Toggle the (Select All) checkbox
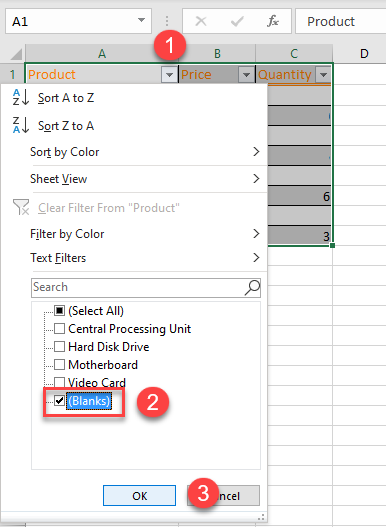 (59, 311)
